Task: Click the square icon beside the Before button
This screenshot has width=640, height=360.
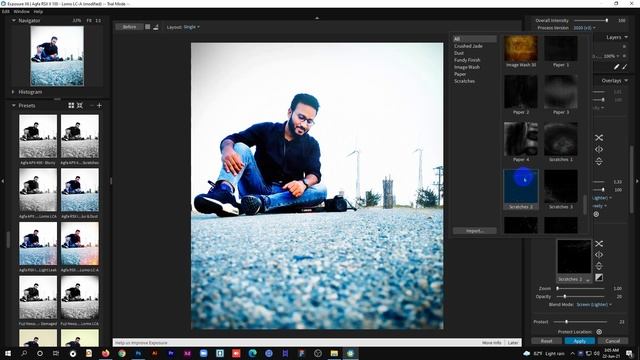Action: 147,27
